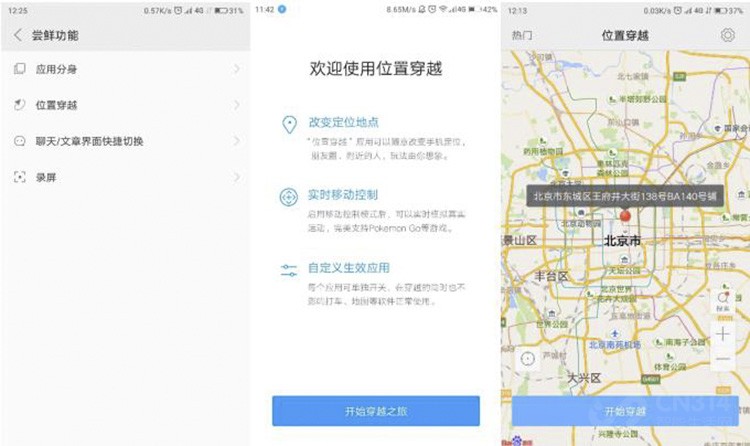The width and height of the screenshot is (750, 446).
Task: Click the chat bubble icon for 聊天/文章界面快捷切换
Action: point(19,141)
